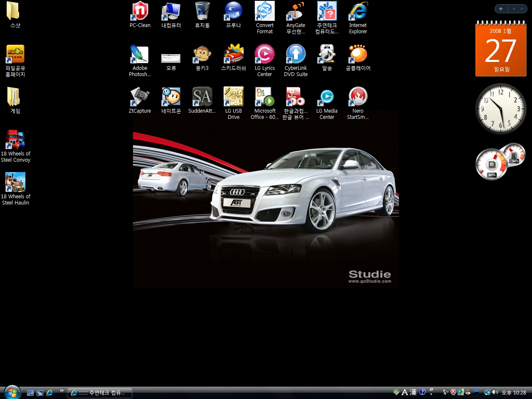Select the 주연테크 컴퓨터도우미 icon

point(327,18)
